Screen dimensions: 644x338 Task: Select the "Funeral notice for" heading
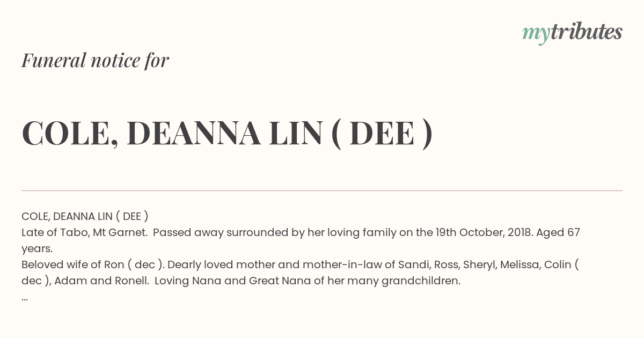pos(95,60)
